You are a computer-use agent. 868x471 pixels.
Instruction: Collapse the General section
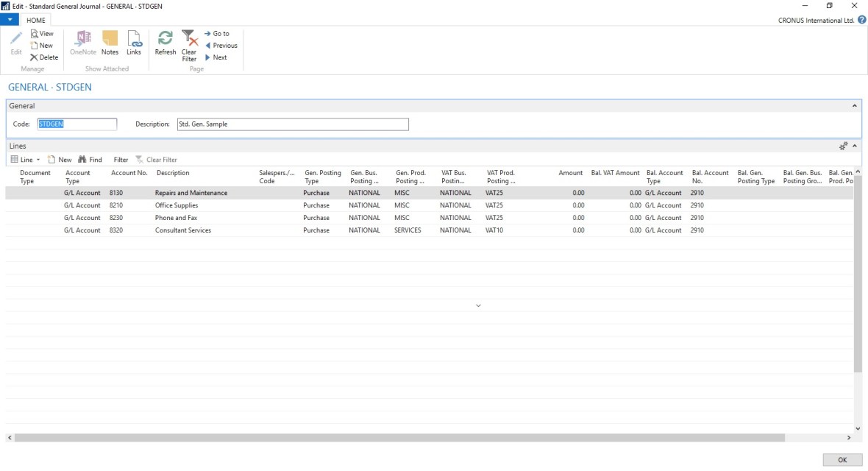pyautogui.click(x=854, y=106)
